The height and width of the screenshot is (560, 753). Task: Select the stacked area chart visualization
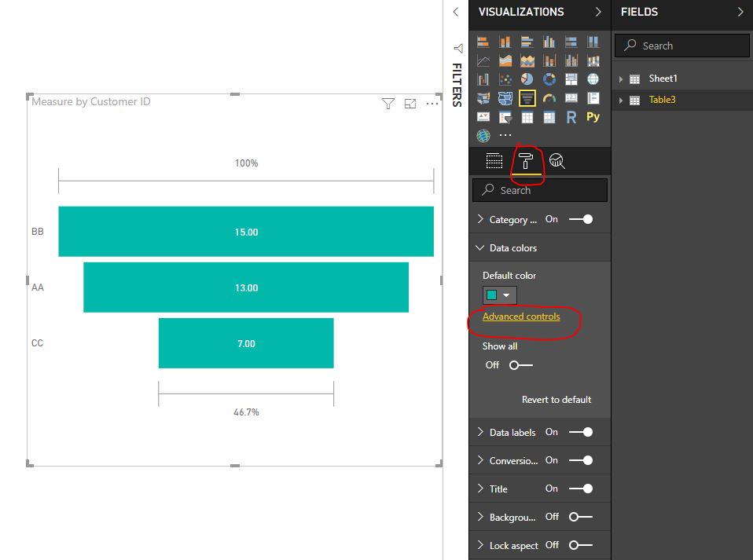click(527, 61)
